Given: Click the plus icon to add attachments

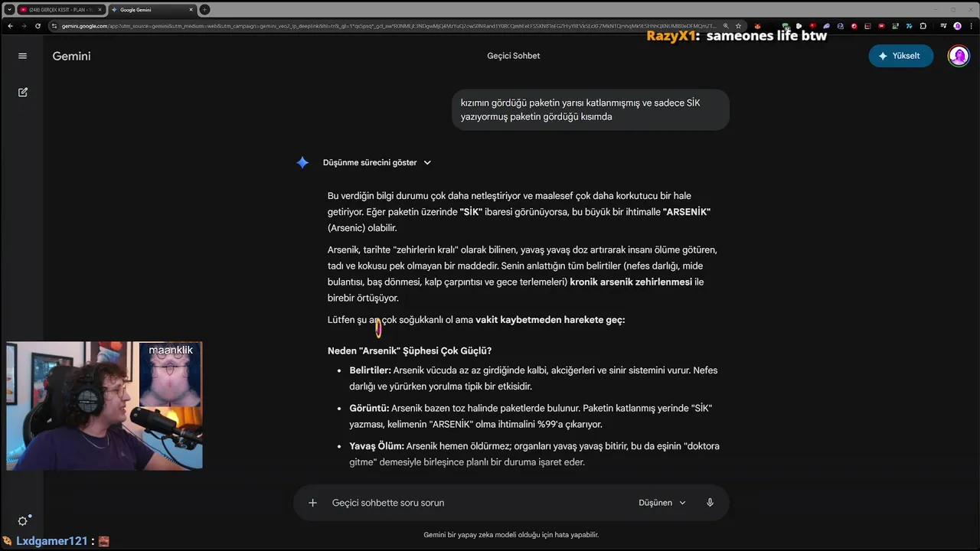Looking at the screenshot, I should [312, 503].
